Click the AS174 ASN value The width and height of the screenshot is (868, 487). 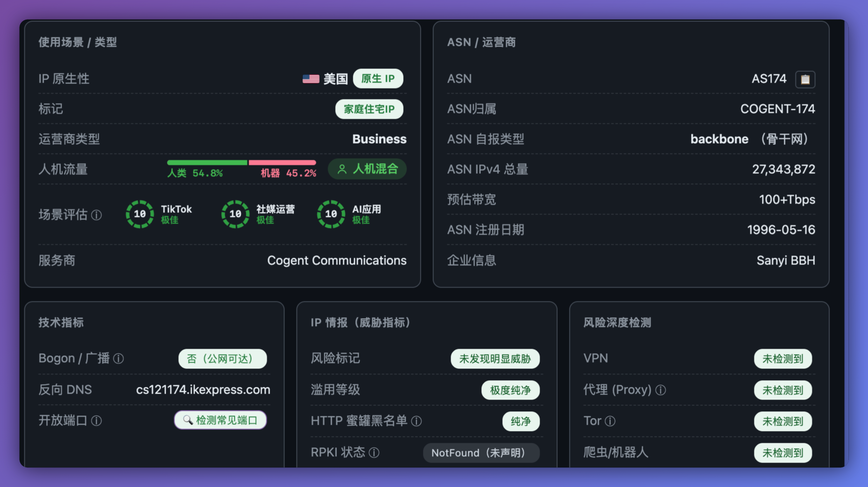[x=769, y=79]
